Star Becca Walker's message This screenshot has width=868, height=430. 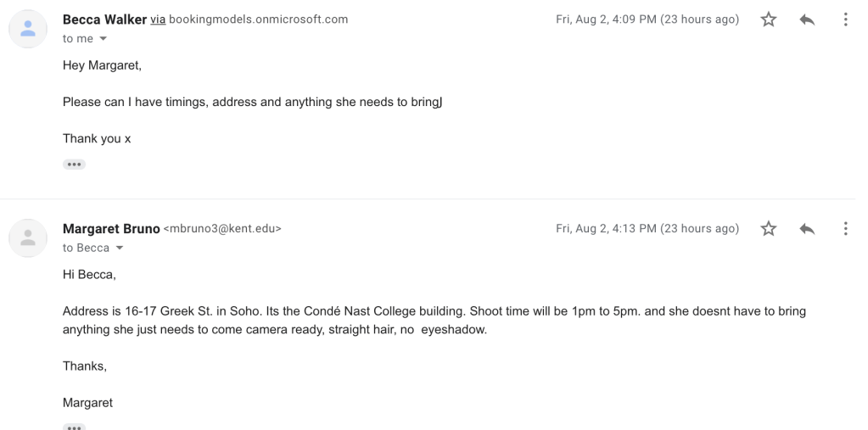(769, 20)
